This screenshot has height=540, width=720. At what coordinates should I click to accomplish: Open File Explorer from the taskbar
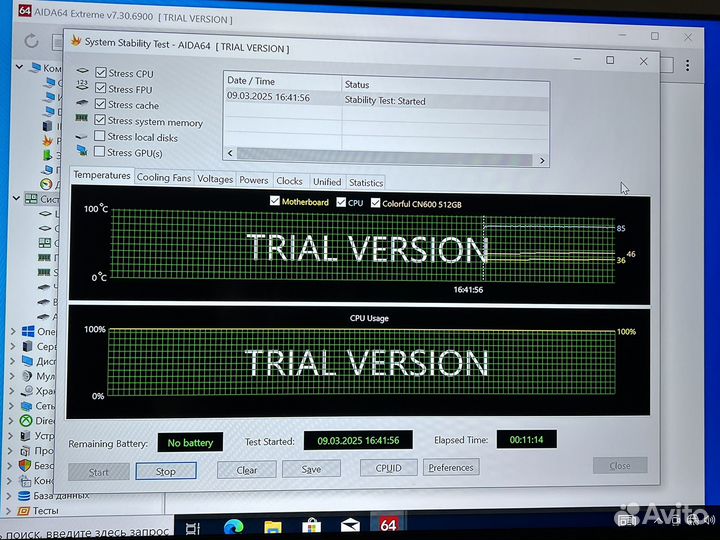pyautogui.click(x=272, y=526)
